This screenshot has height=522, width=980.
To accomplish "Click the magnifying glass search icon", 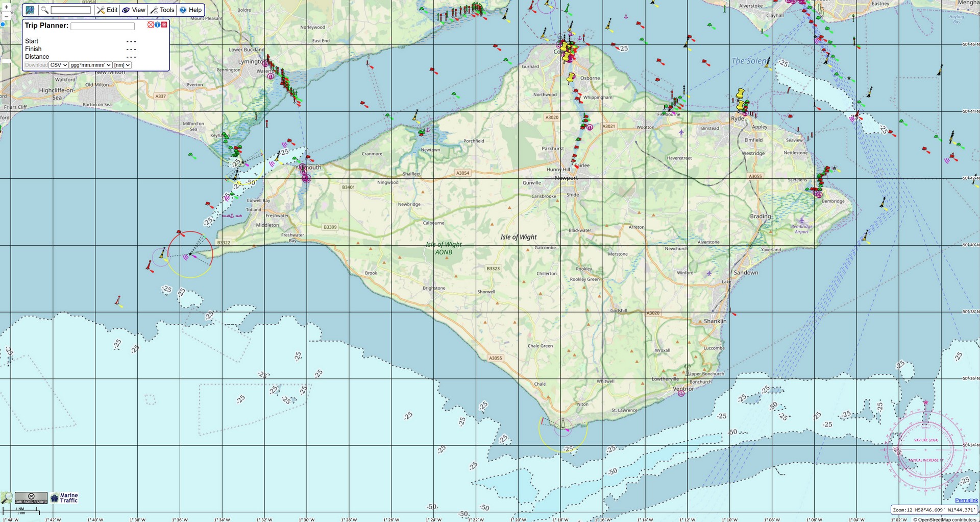I will [x=44, y=10].
